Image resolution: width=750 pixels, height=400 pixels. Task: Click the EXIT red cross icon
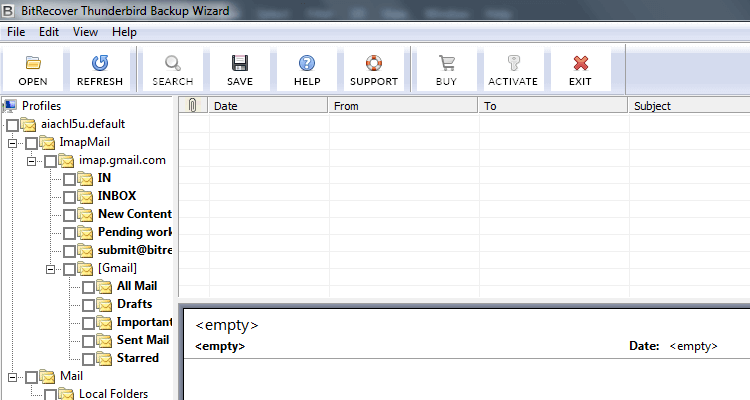click(x=580, y=63)
